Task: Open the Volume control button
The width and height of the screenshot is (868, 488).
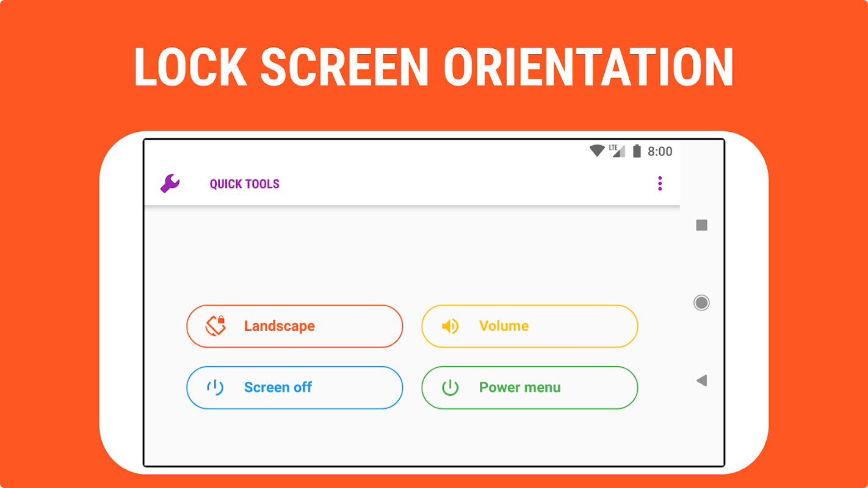Action: pyautogui.click(x=529, y=326)
